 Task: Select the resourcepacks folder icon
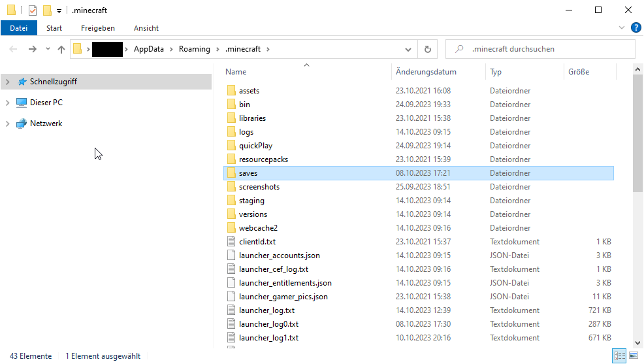pos(231,159)
